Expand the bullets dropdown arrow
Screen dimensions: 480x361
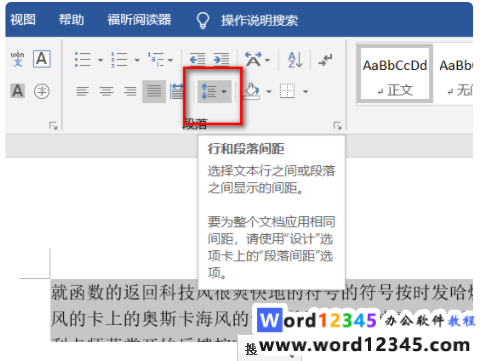(x=100, y=60)
